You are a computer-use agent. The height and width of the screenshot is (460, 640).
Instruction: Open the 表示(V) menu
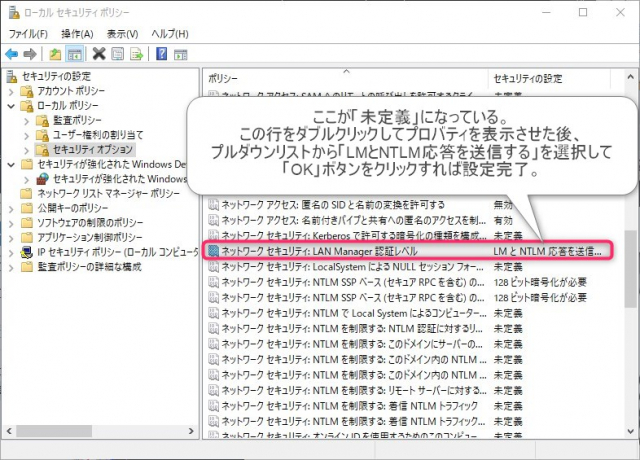click(x=122, y=34)
